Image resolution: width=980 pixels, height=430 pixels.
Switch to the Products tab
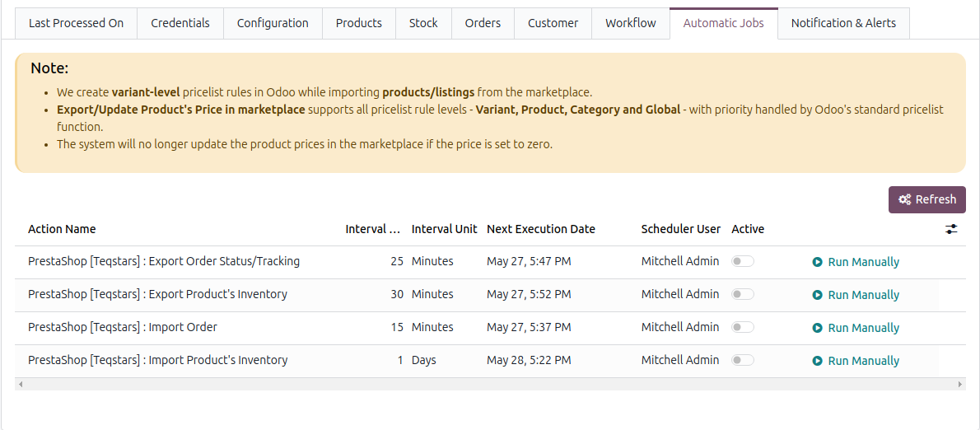click(359, 23)
